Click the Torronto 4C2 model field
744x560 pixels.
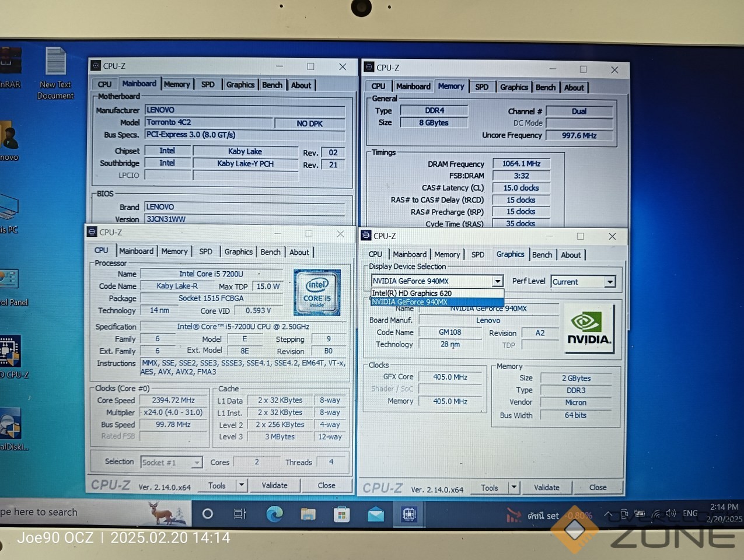[208, 123]
